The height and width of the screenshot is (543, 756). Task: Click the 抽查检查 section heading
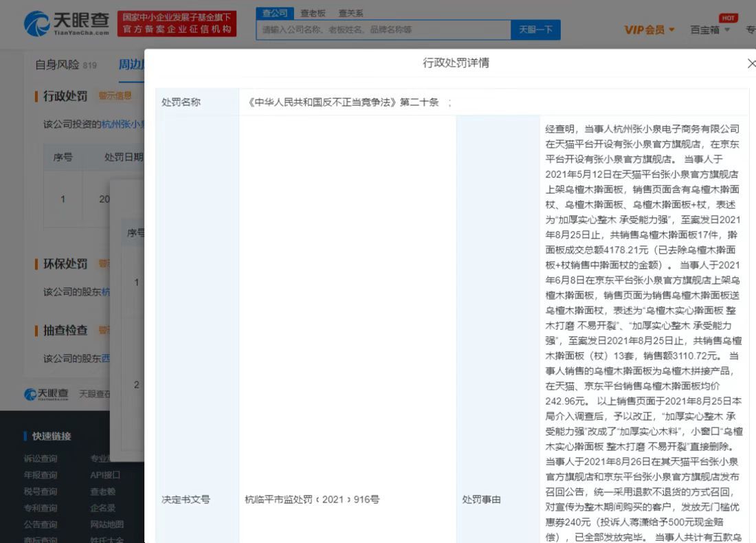(x=65, y=331)
